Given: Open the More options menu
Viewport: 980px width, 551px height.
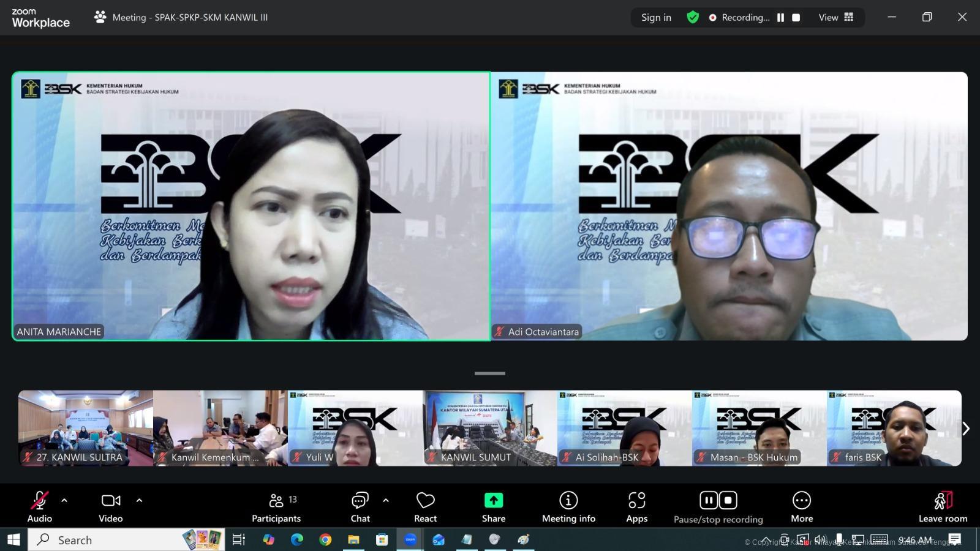Looking at the screenshot, I should coord(801,508).
